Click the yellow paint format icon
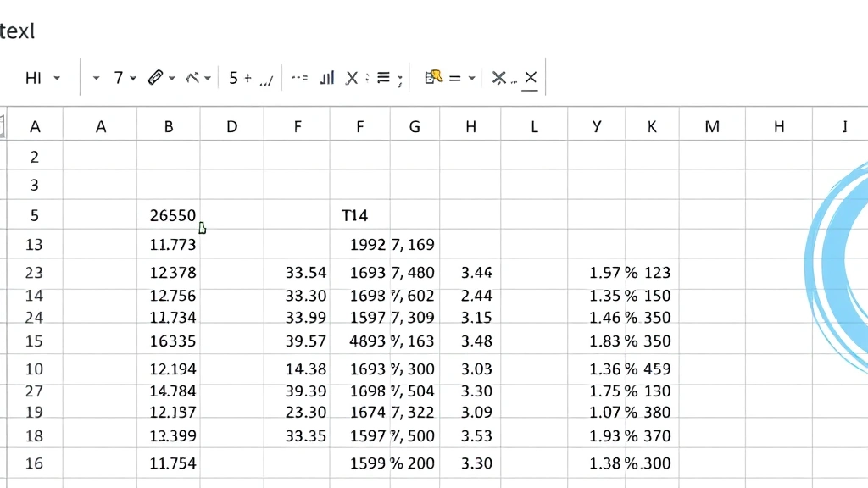 [433, 77]
